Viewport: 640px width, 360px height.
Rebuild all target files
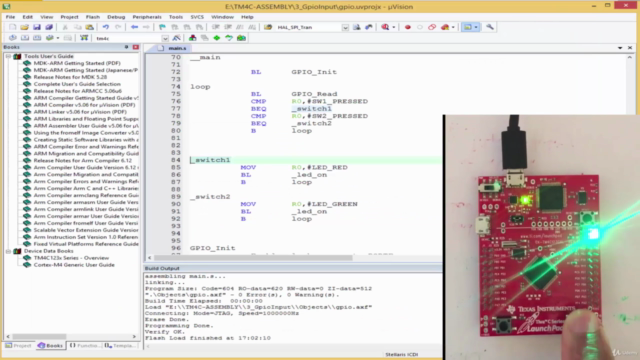pyautogui.click(x=37, y=38)
